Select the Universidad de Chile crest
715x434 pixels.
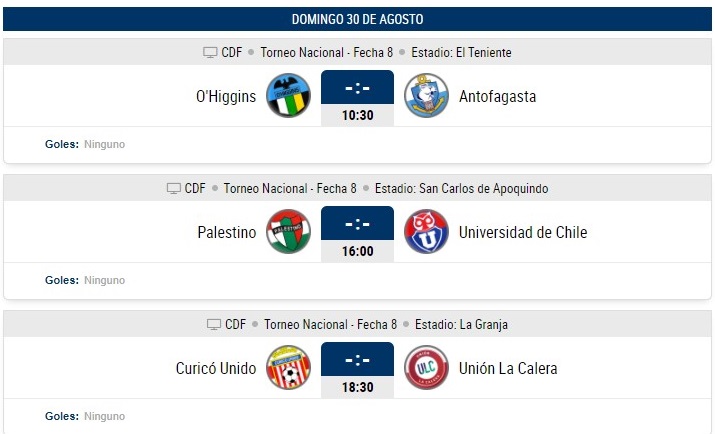point(426,232)
